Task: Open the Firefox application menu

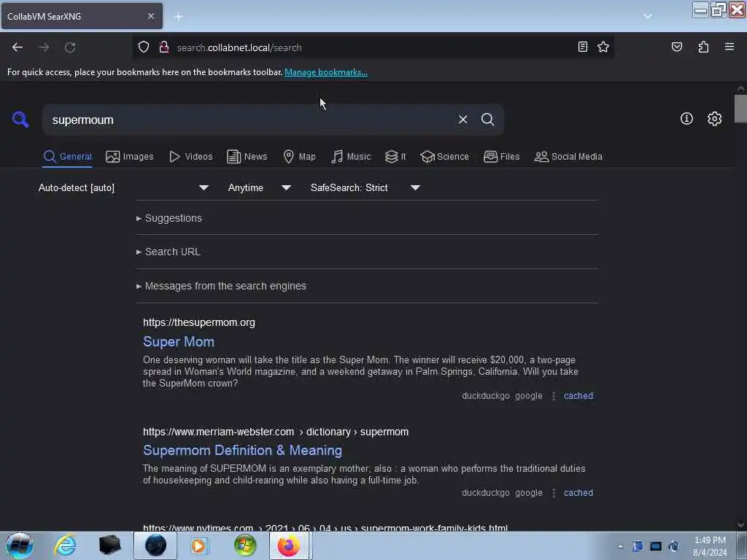Action: (729, 47)
